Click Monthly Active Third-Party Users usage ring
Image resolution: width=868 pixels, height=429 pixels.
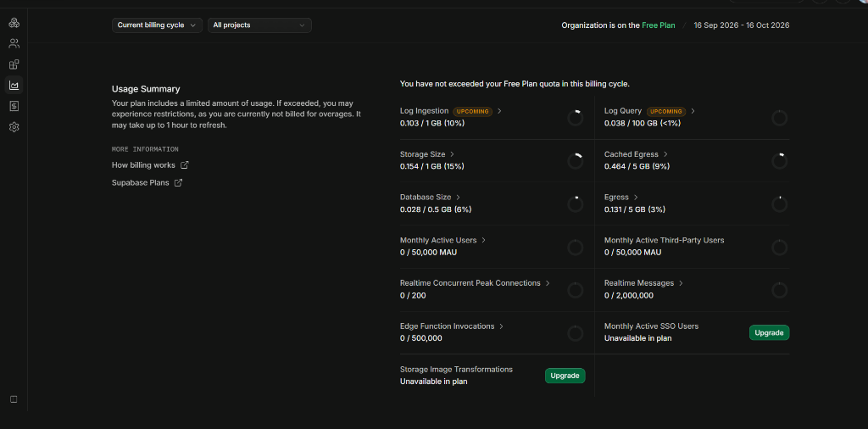(780, 247)
